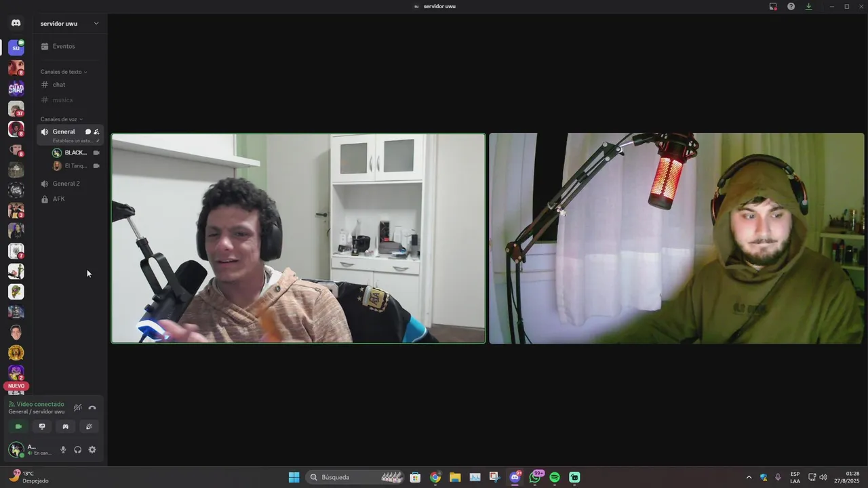Click the tray microphone indicator
Viewport: 868px width, 488px height.
coord(778,477)
